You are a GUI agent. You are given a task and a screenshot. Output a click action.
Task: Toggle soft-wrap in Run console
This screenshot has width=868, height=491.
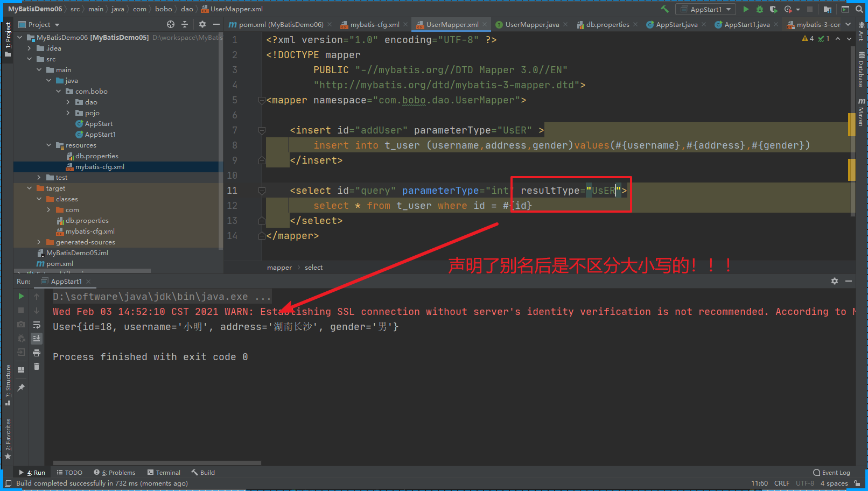pyautogui.click(x=37, y=325)
